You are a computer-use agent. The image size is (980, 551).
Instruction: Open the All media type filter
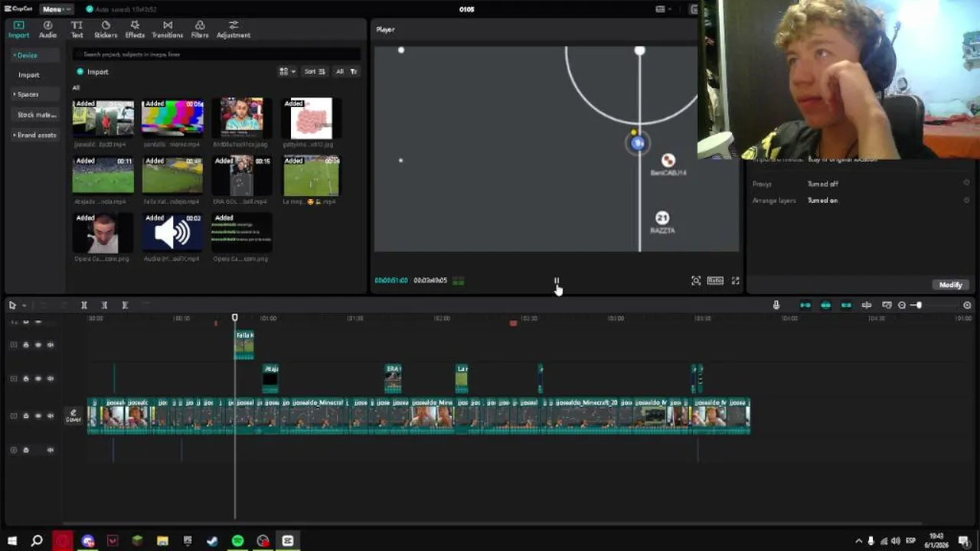pos(339,71)
